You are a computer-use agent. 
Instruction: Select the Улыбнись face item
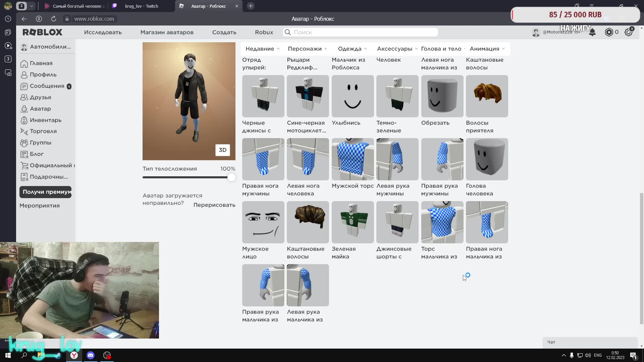pyautogui.click(x=353, y=96)
